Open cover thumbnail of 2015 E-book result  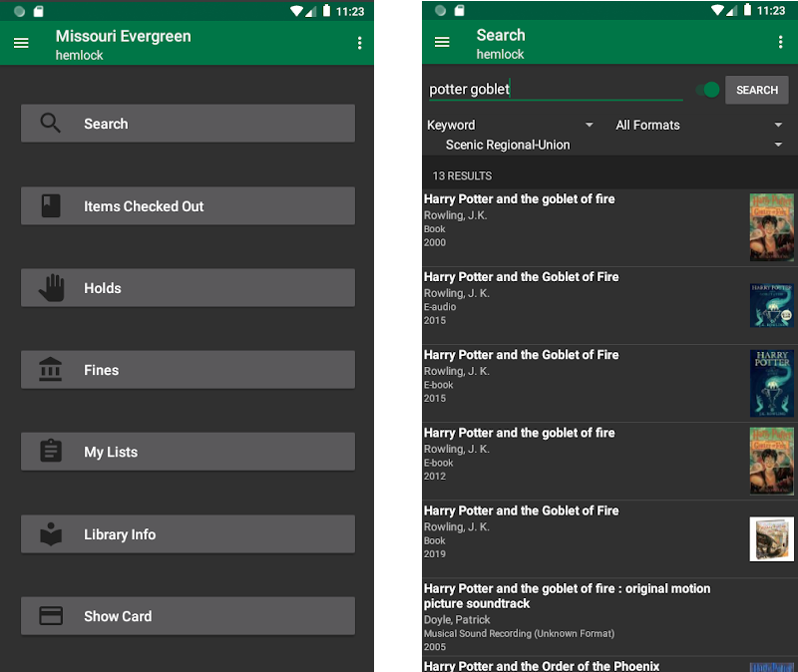(x=771, y=383)
